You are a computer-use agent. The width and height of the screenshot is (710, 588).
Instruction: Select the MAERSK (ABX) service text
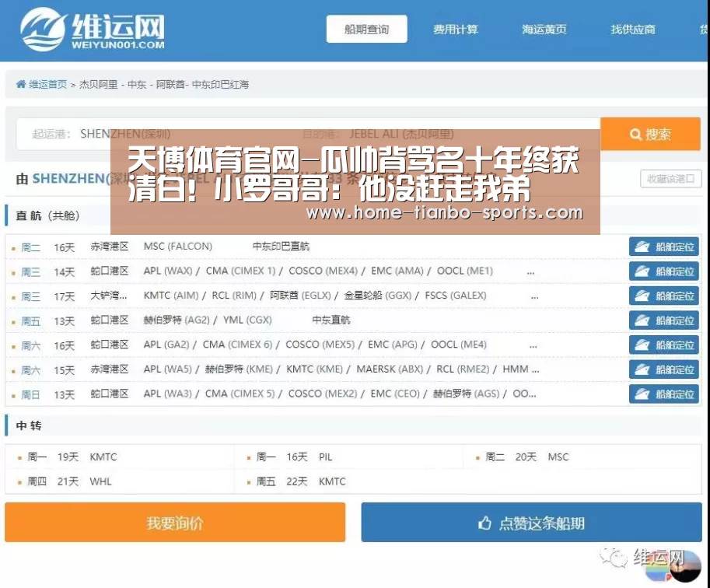pos(390,369)
